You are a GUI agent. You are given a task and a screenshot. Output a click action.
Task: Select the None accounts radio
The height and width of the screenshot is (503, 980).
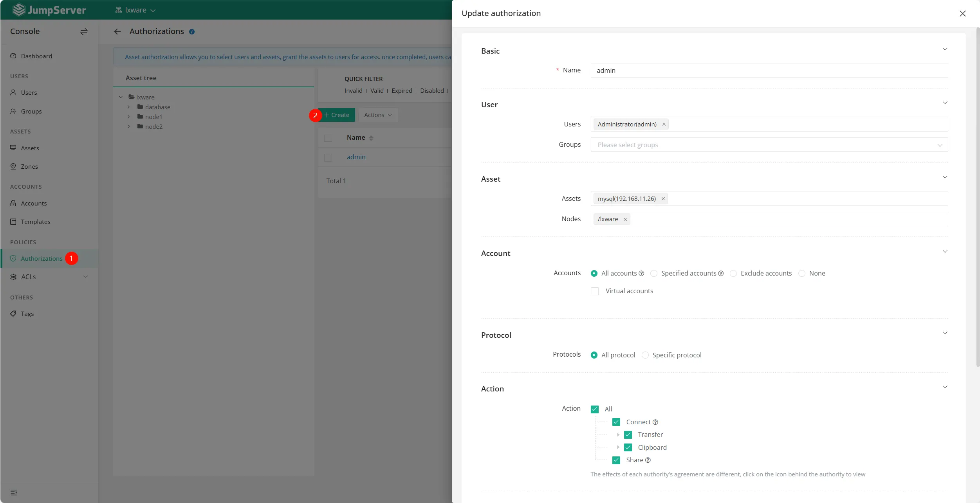[x=802, y=273]
